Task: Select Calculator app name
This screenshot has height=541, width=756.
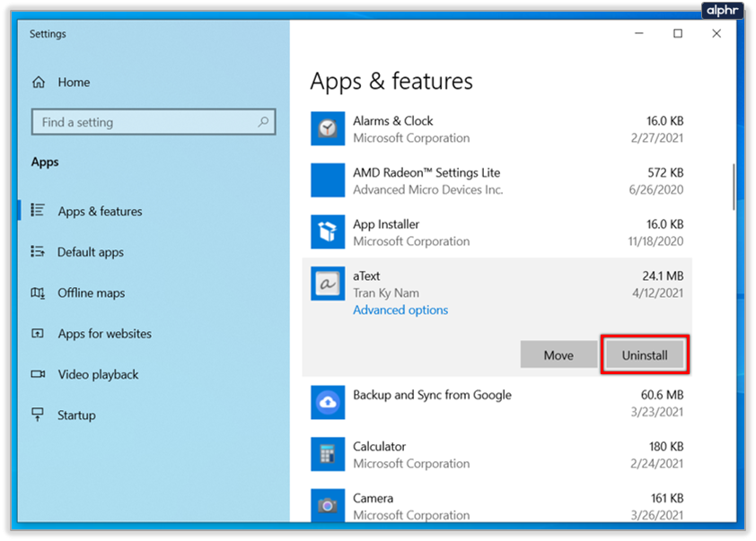Action: (379, 447)
